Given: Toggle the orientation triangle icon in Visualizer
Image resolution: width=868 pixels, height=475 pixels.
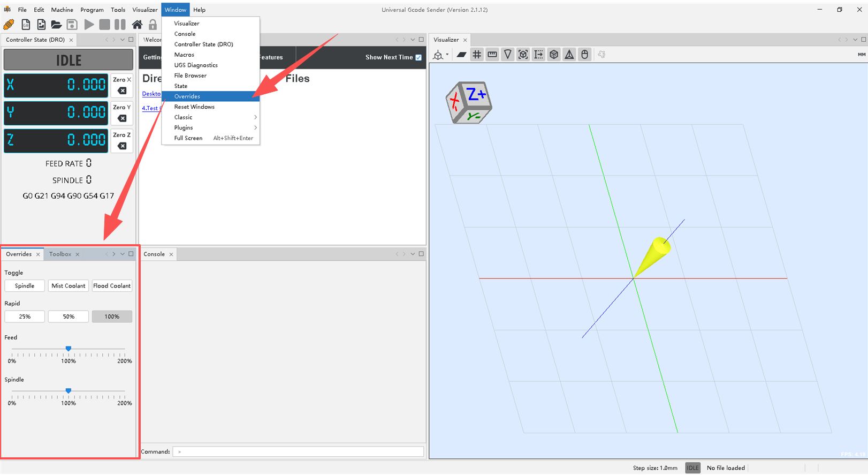Looking at the screenshot, I should coord(569,55).
